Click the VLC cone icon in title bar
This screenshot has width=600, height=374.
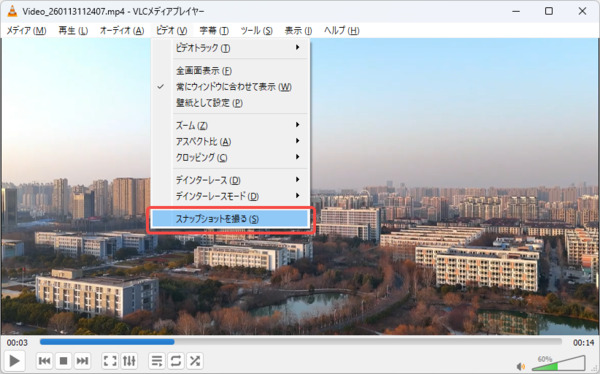pos(12,11)
